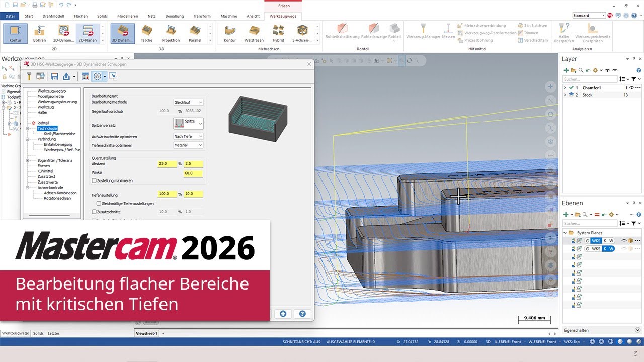Pick the 5-Achsen multiaxis toolpath
This screenshot has height=362, width=644.
click(302, 33)
